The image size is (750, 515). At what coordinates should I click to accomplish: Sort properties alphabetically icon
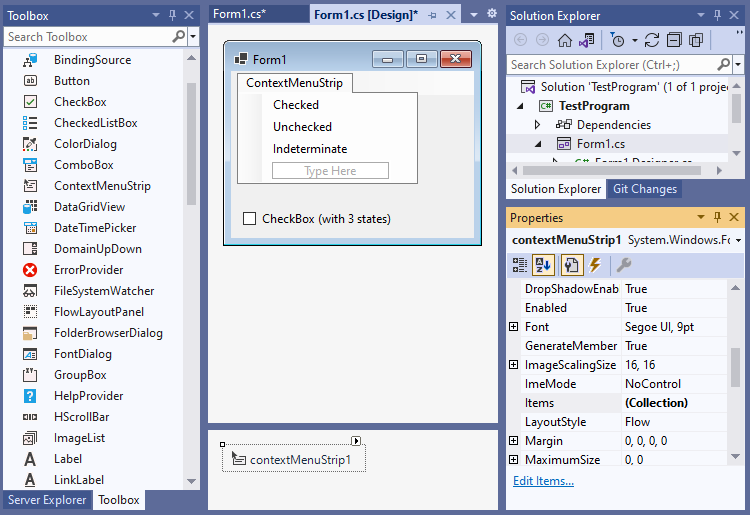click(x=543, y=265)
